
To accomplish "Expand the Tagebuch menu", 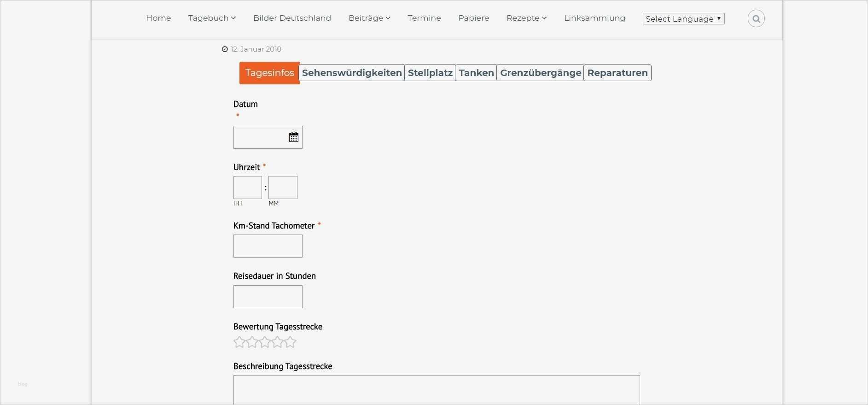I will (x=212, y=18).
